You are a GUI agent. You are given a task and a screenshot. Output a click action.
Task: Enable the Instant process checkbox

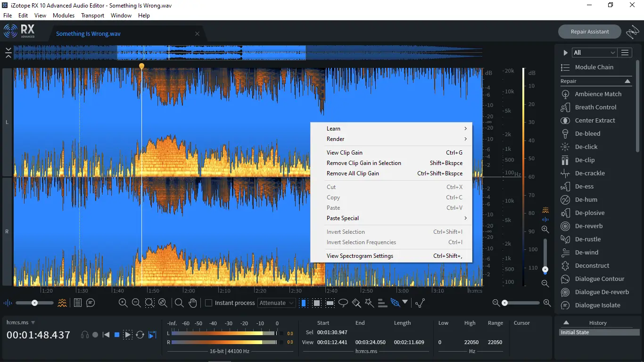click(x=209, y=303)
